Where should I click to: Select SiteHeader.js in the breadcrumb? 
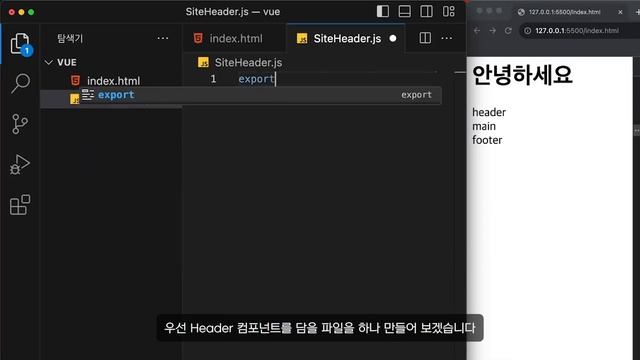point(248,62)
